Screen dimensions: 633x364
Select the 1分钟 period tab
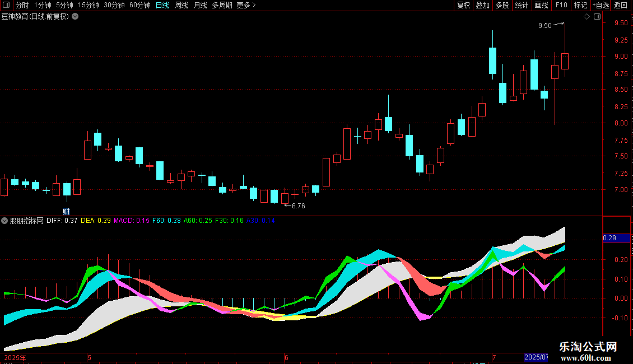43,5
